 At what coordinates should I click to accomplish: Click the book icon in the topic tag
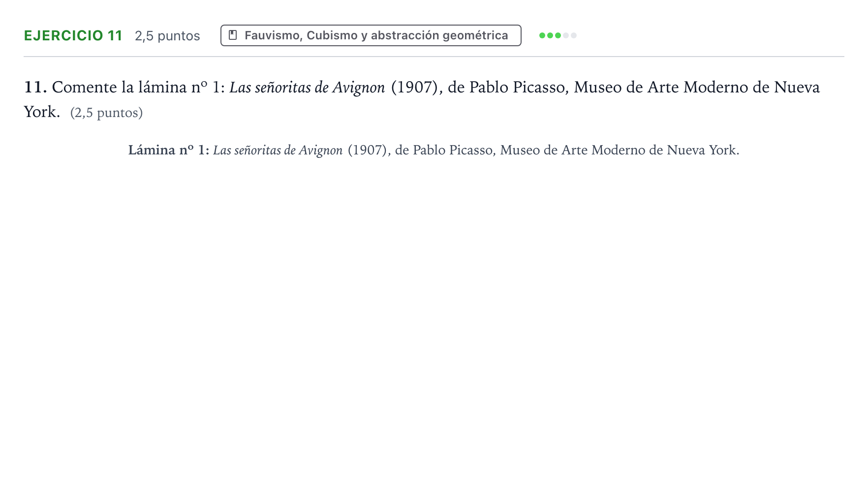tap(233, 35)
